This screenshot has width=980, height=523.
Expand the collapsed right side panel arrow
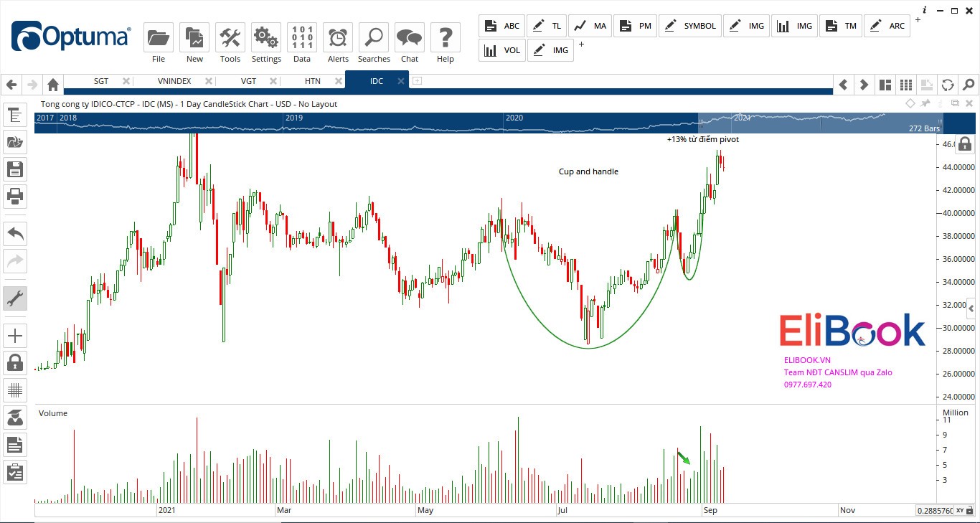(971, 308)
